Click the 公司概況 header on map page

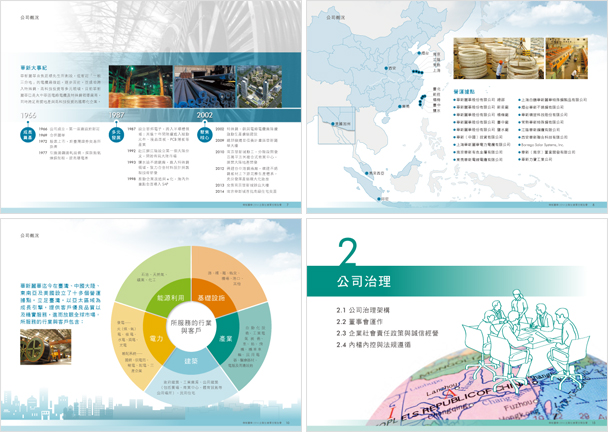pos(336,17)
